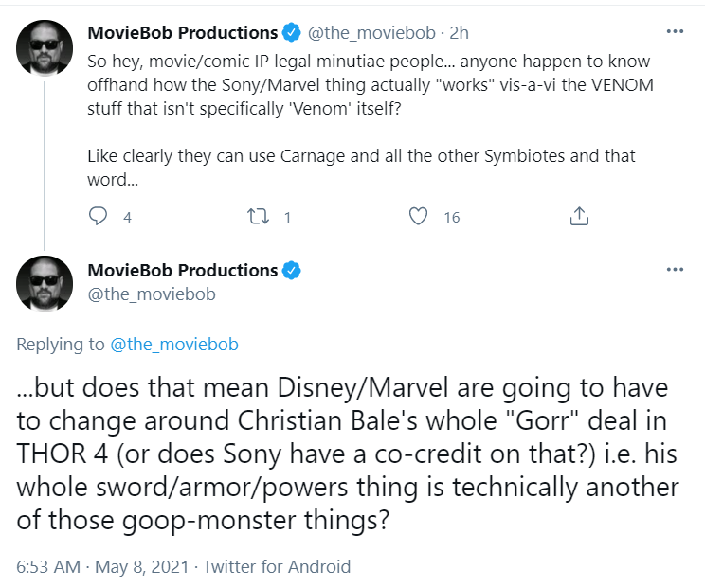705x588 pixels.
Task: Open more options on the reply tweet
Action: pyautogui.click(x=675, y=270)
